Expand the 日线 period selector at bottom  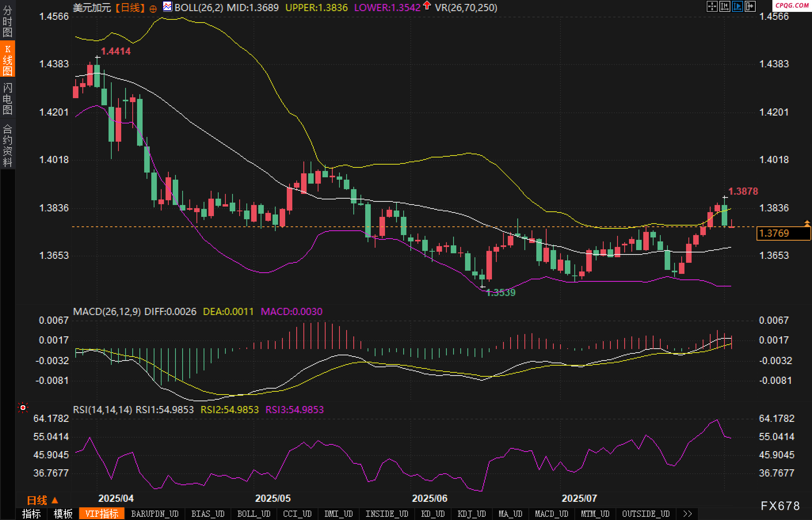coord(42,501)
